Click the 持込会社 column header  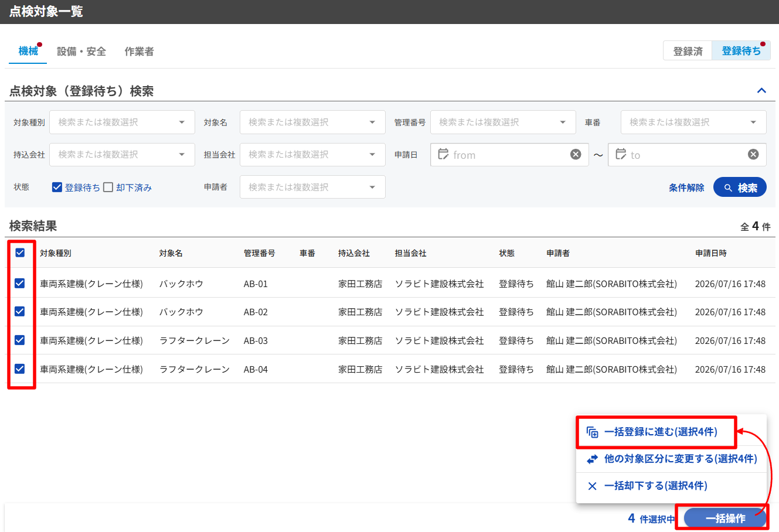pyautogui.click(x=354, y=253)
